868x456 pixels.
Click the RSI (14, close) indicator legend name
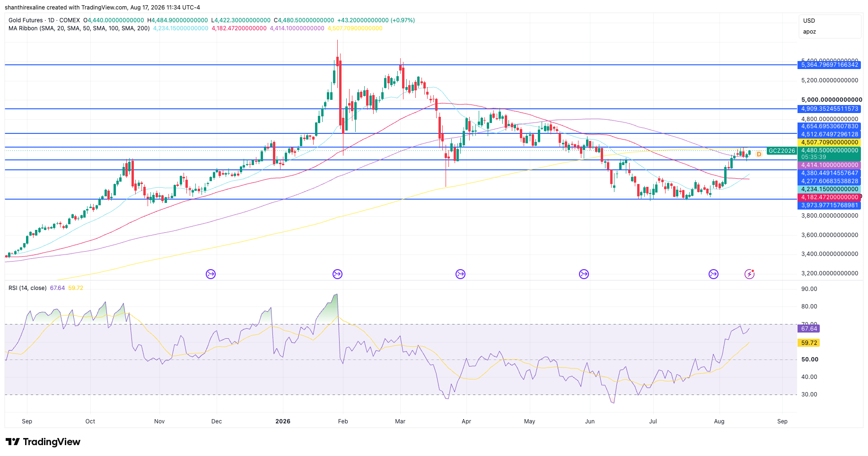click(27, 288)
